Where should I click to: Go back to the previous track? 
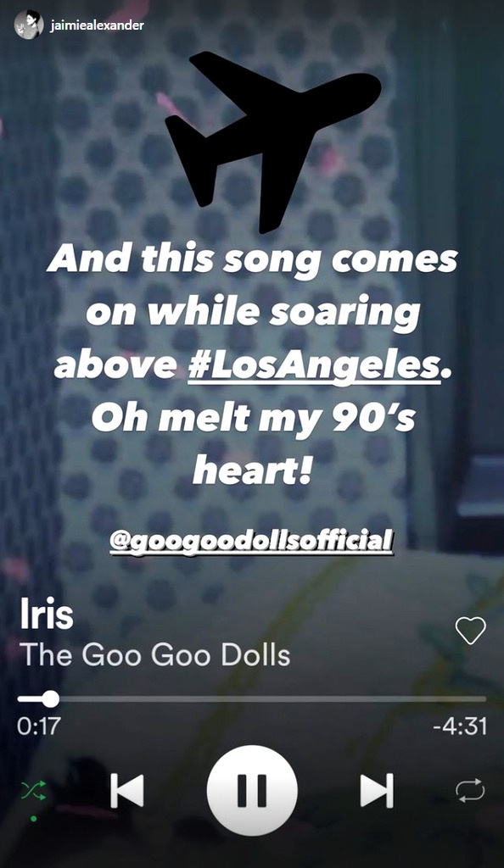126,791
